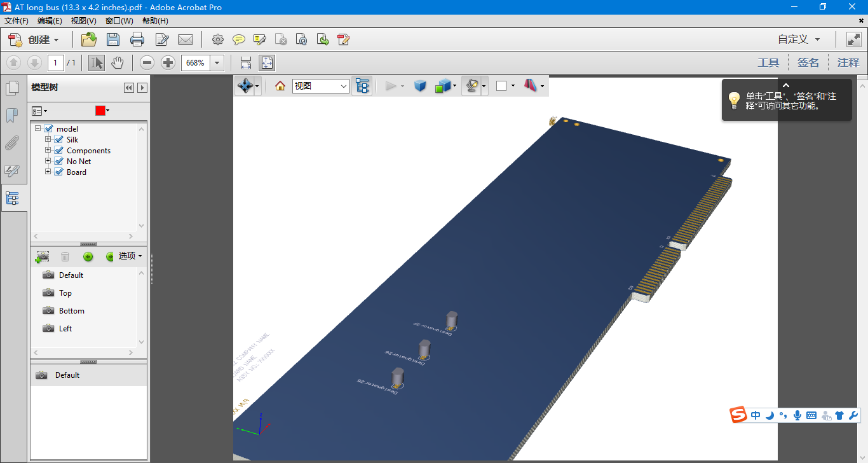868x463 pixels.
Task: Open the 帮助(H) menu
Action: [x=155, y=21]
